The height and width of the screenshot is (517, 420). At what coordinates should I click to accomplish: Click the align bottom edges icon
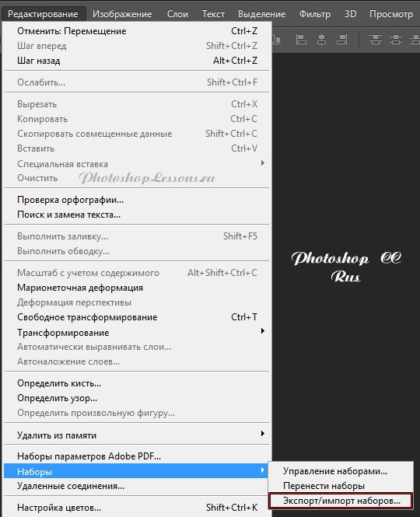pyautogui.click(x=277, y=40)
